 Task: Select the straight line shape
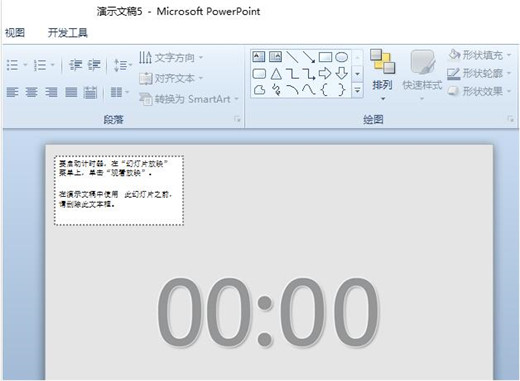point(292,57)
